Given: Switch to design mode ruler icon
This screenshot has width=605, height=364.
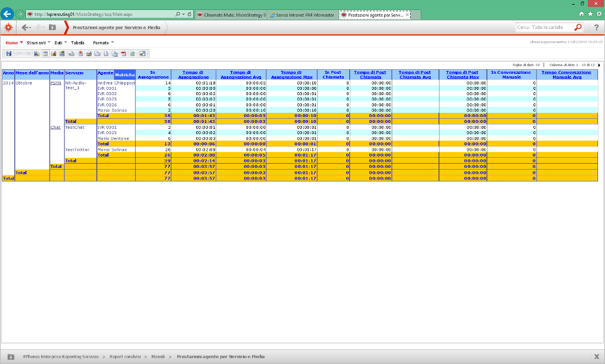Looking at the screenshot, I should pyautogui.click(x=37, y=54).
